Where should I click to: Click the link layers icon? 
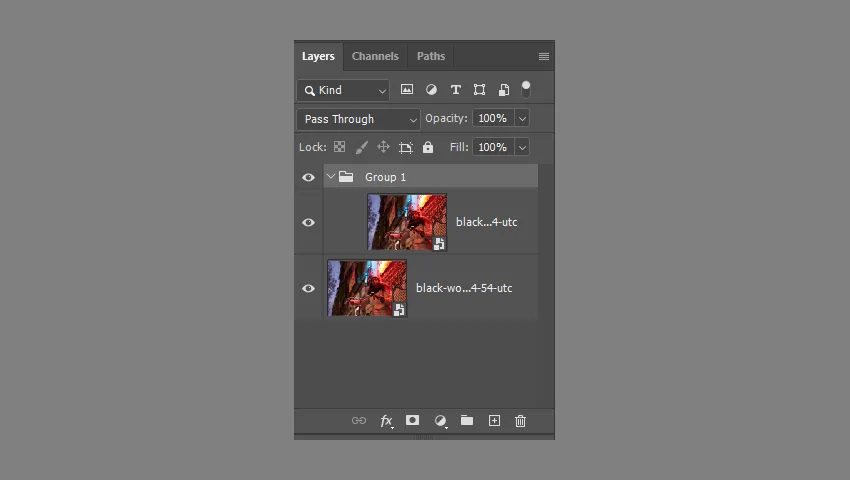pos(358,421)
